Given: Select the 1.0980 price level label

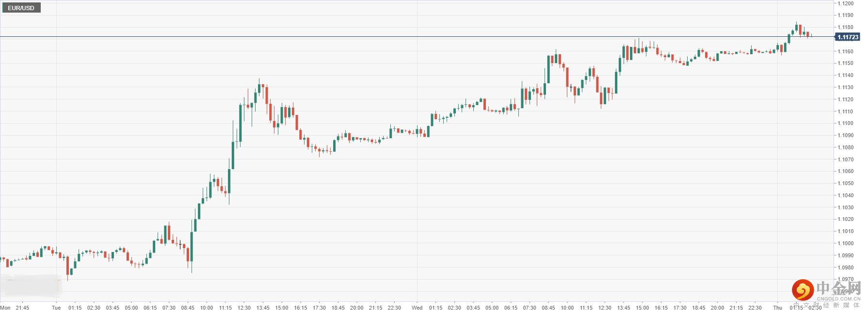Looking at the screenshot, I should click(x=846, y=267).
